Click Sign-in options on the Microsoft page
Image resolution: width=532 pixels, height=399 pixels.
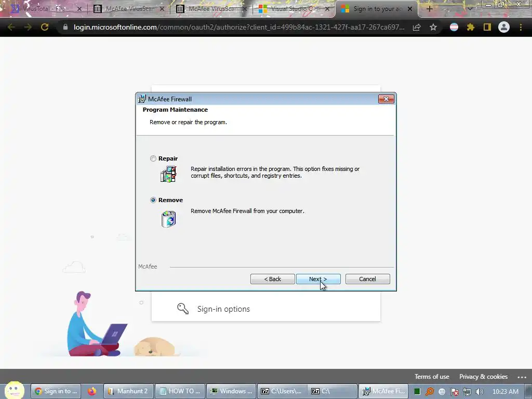coord(223,309)
